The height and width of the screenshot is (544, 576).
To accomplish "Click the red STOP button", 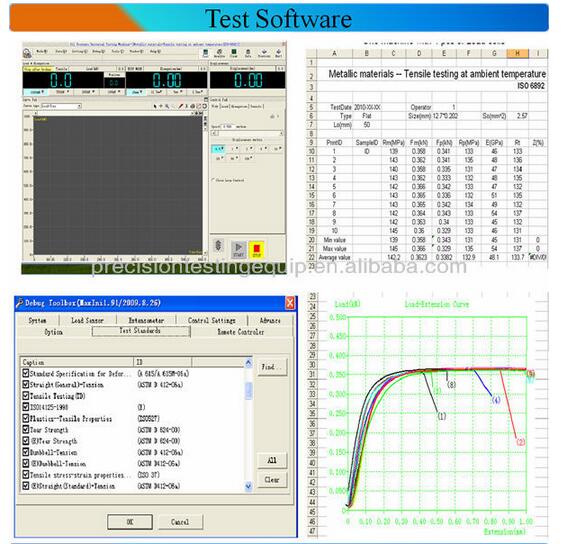I will [256, 249].
